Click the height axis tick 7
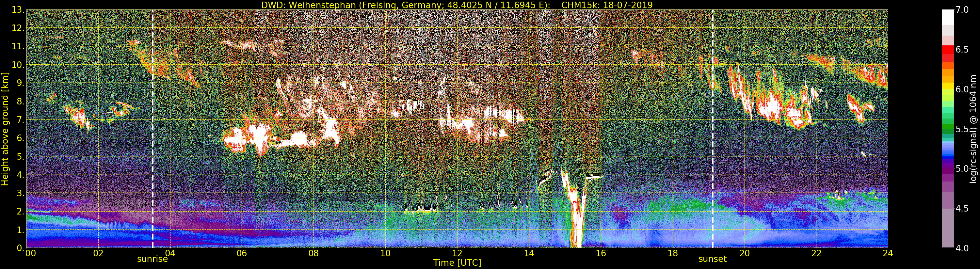The width and height of the screenshot is (980, 269). [21, 120]
